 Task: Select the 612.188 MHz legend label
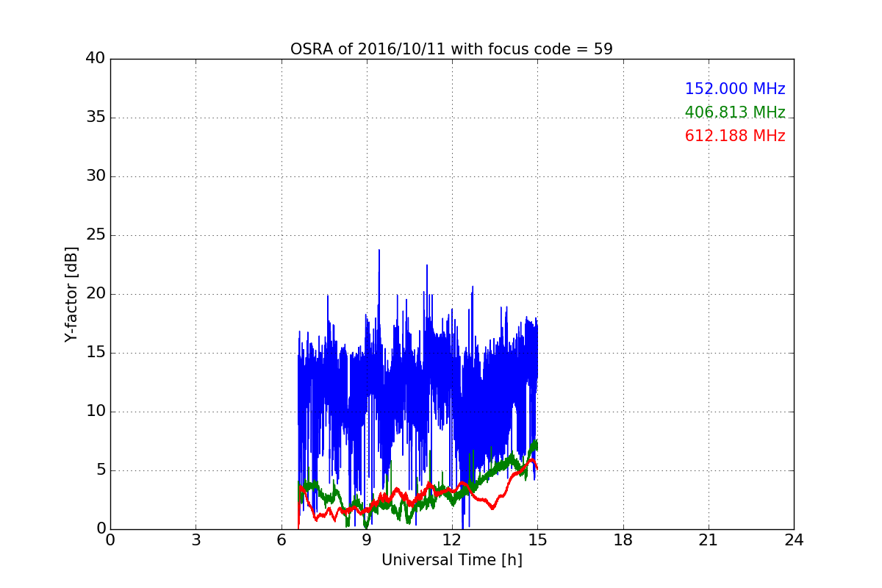[735, 136]
